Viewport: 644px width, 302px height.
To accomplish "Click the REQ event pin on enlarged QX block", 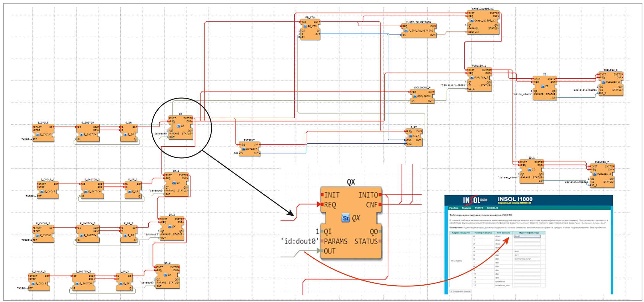I will pos(322,205).
